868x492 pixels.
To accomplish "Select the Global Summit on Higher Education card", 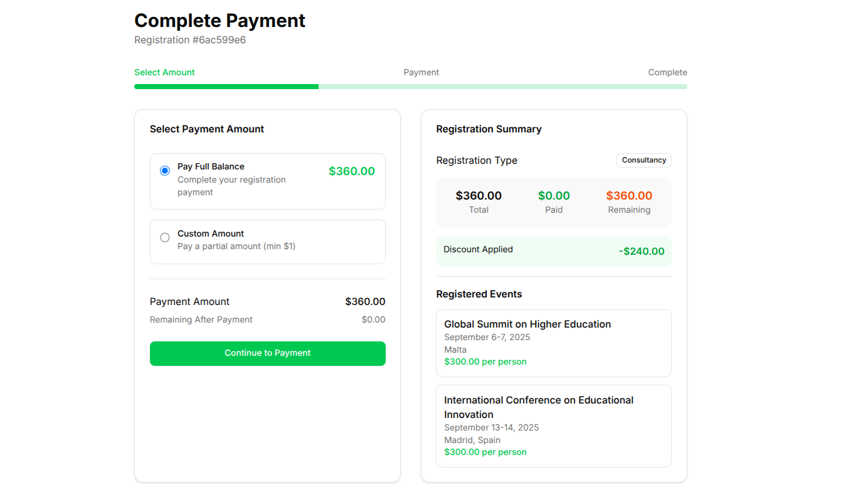I will pyautogui.click(x=553, y=343).
